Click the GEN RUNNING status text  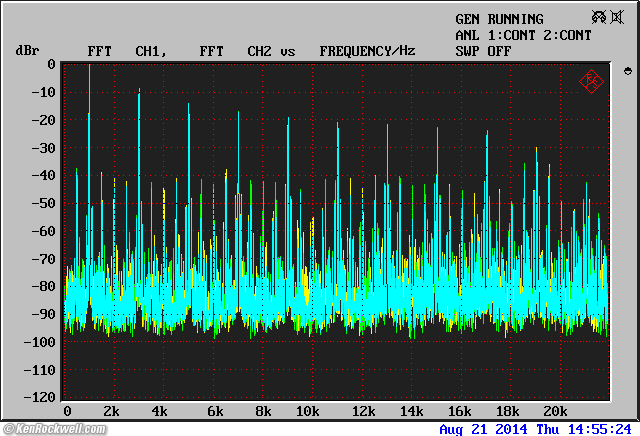click(499, 19)
